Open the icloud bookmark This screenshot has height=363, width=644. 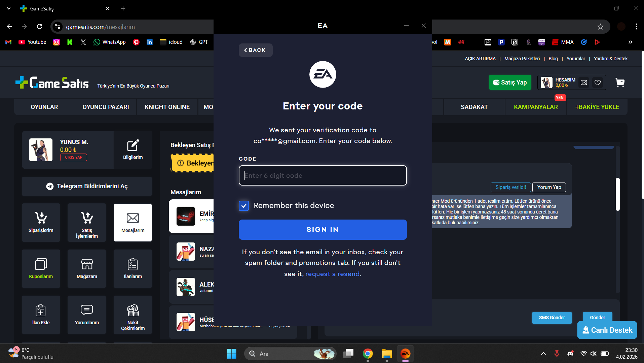tap(171, 42)
